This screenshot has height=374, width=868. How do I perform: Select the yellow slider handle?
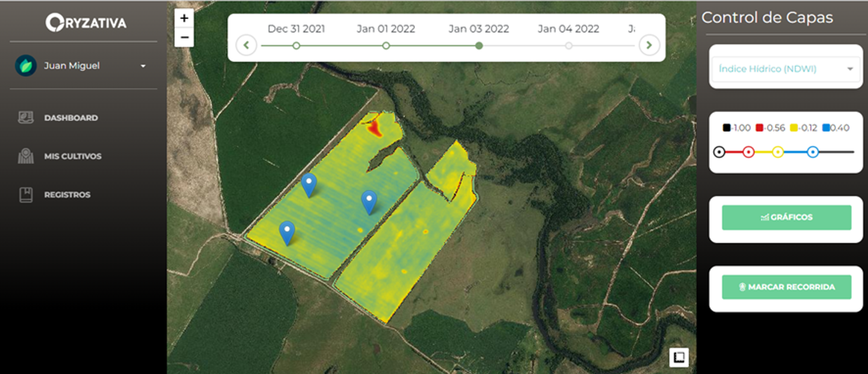tap(778, 152)
